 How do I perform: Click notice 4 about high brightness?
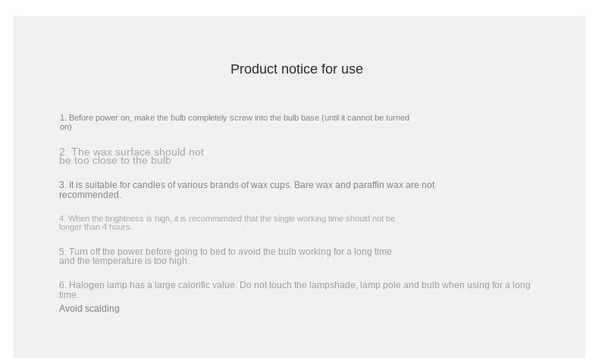[227, 218]
